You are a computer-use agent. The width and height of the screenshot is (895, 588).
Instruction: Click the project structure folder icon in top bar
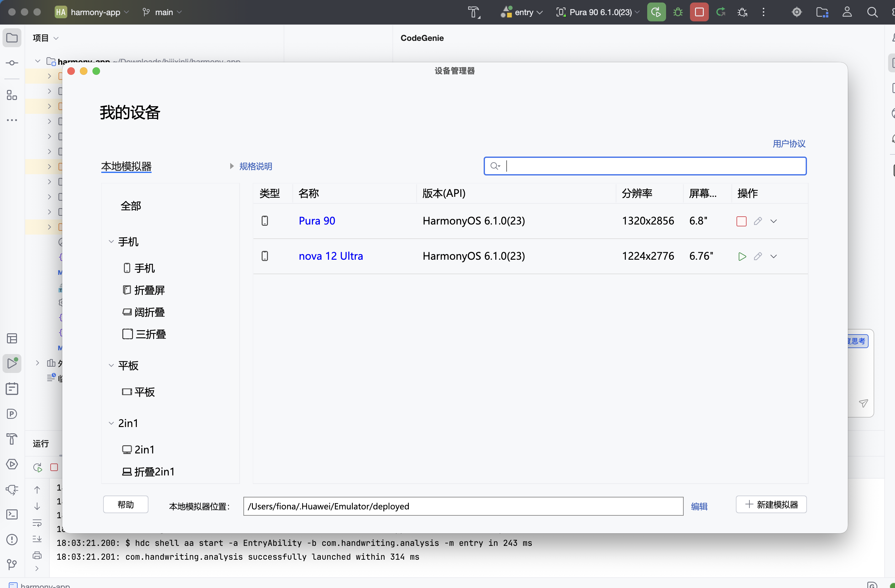point(822,12)
